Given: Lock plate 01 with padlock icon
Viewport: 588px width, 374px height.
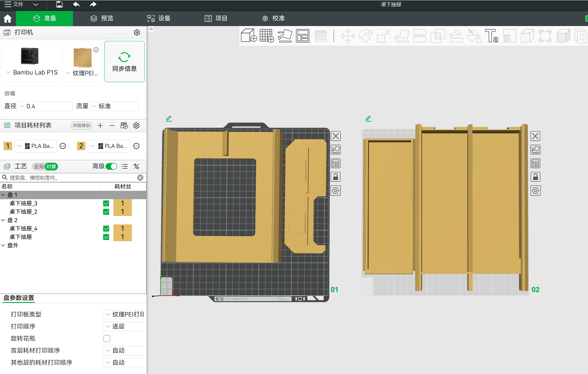Looking at the screenshot, I should pos(335,177).
